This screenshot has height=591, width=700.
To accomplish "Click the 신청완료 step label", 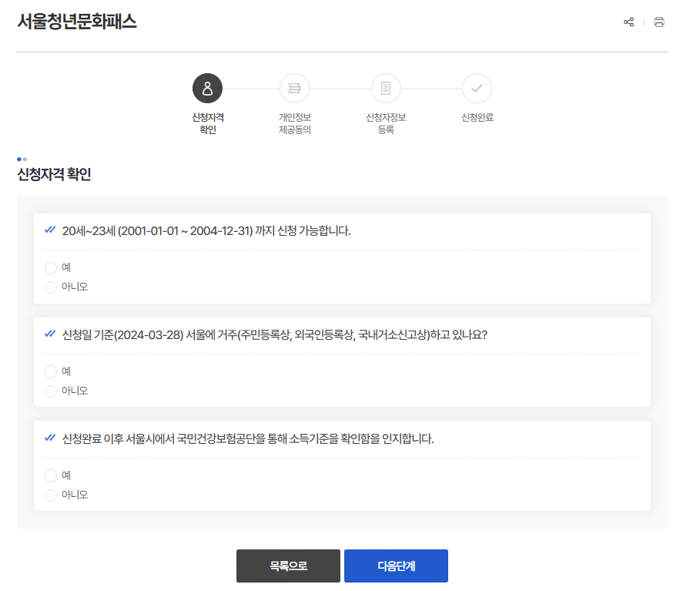I will tap(477, 117).
